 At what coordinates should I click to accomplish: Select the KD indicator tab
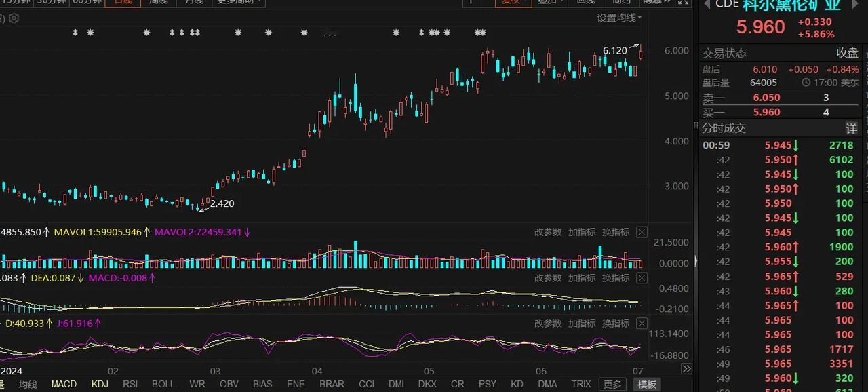517,385
